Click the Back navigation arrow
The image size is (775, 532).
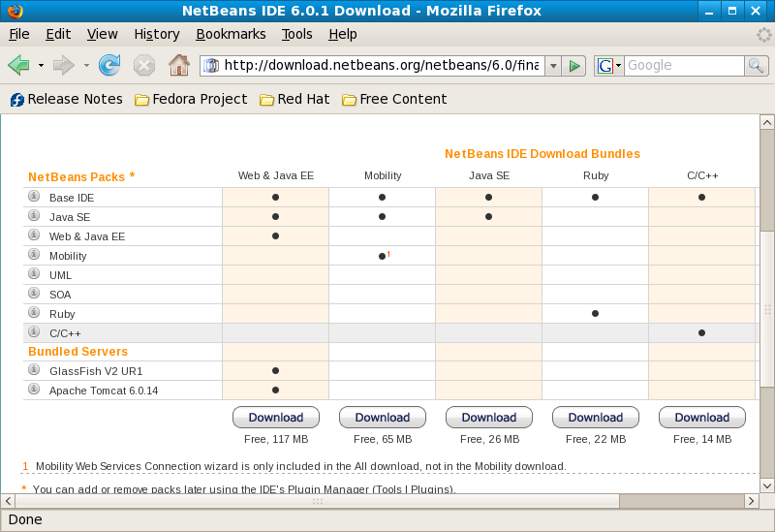pos(18,65)
